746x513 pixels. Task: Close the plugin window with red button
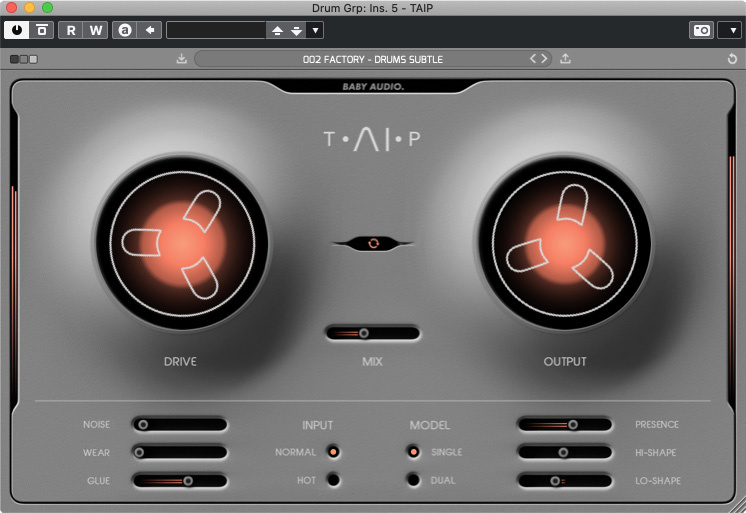point(11,8)
